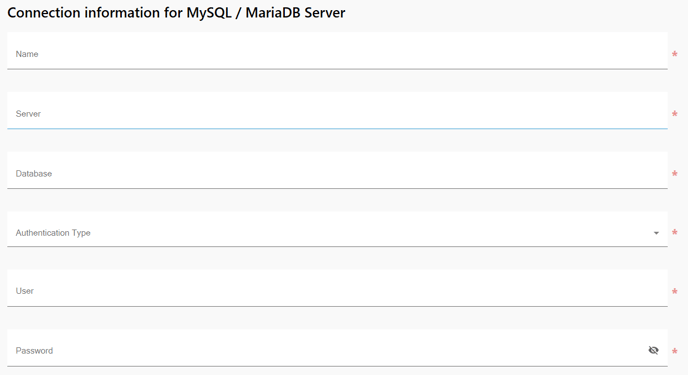
Task: Click the "User" placeholder label
Action: pos(25,291)
